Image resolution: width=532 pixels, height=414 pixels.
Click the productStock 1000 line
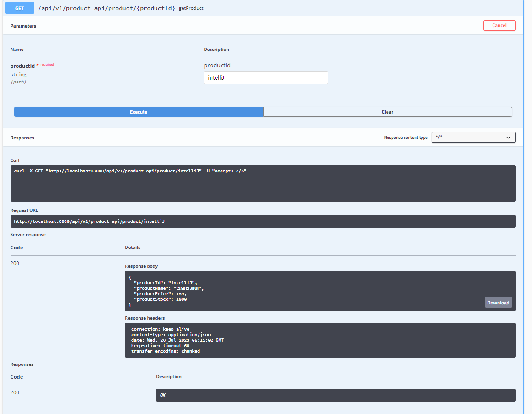[x=160, y=299]
